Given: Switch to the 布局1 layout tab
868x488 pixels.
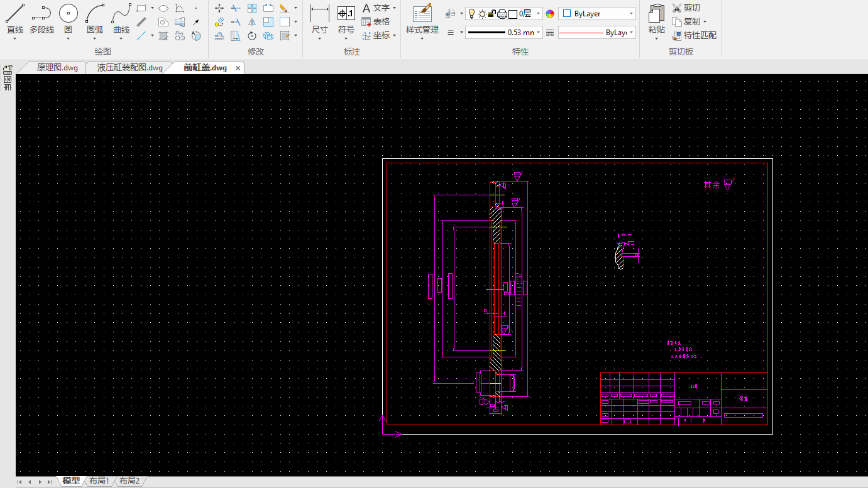Looking at the screenshot, I should click(x=99, y=481).
